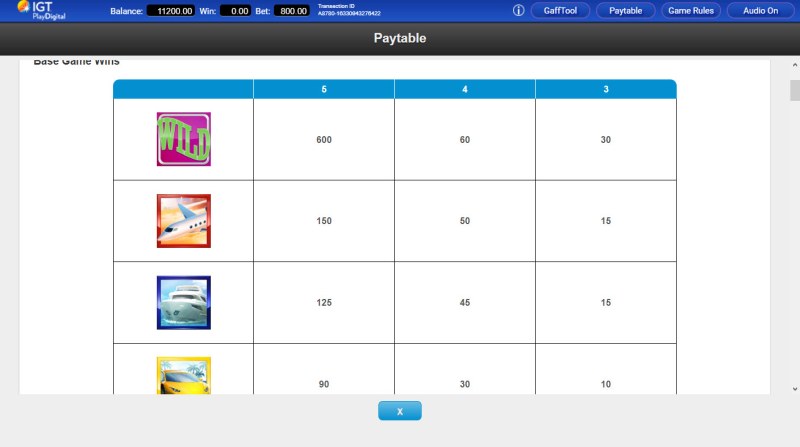Click the Balance value 11200.00
This screenshot has height=447, width=800.
click(x=171, y=11)
